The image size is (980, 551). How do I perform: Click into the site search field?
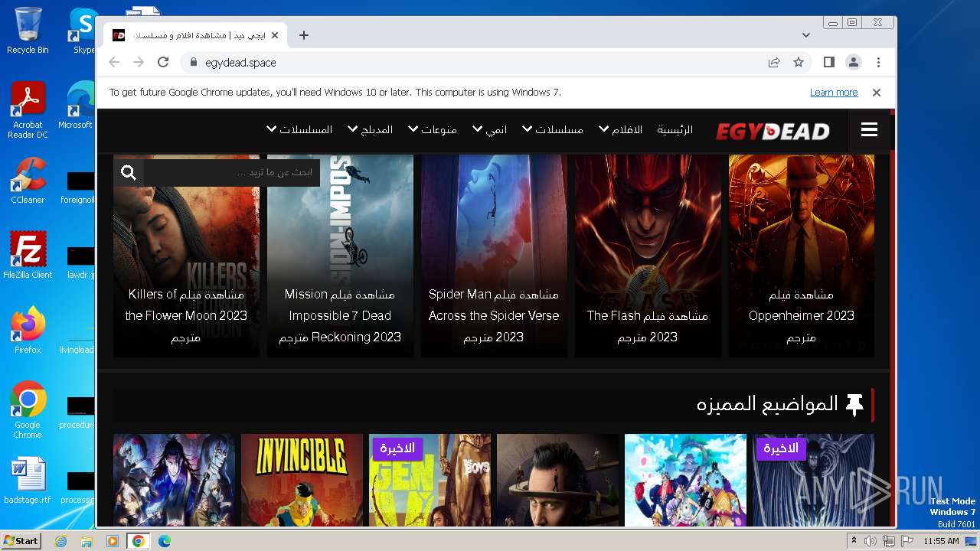coord(232,173)
